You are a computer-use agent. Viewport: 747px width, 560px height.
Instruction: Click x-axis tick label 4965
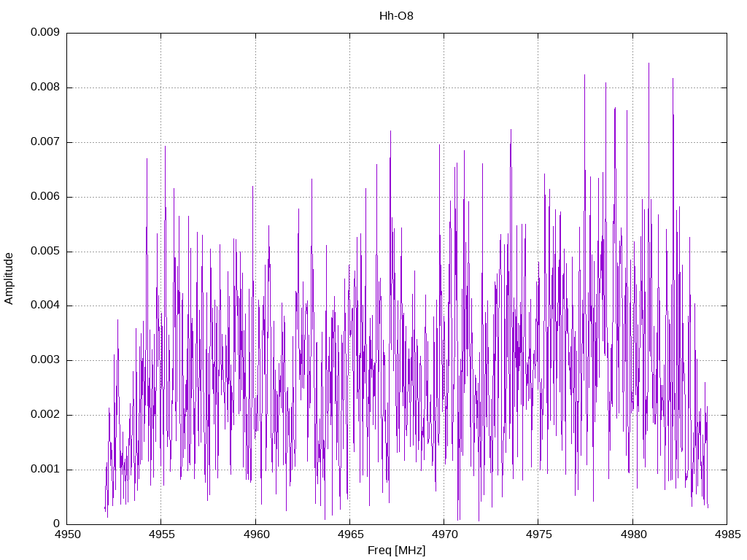coord(350,534)
